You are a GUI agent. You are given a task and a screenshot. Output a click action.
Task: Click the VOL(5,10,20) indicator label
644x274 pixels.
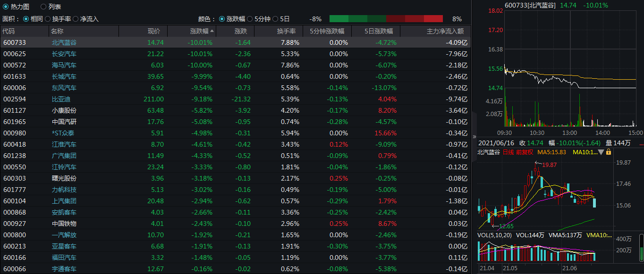click(x=494, y=235)
